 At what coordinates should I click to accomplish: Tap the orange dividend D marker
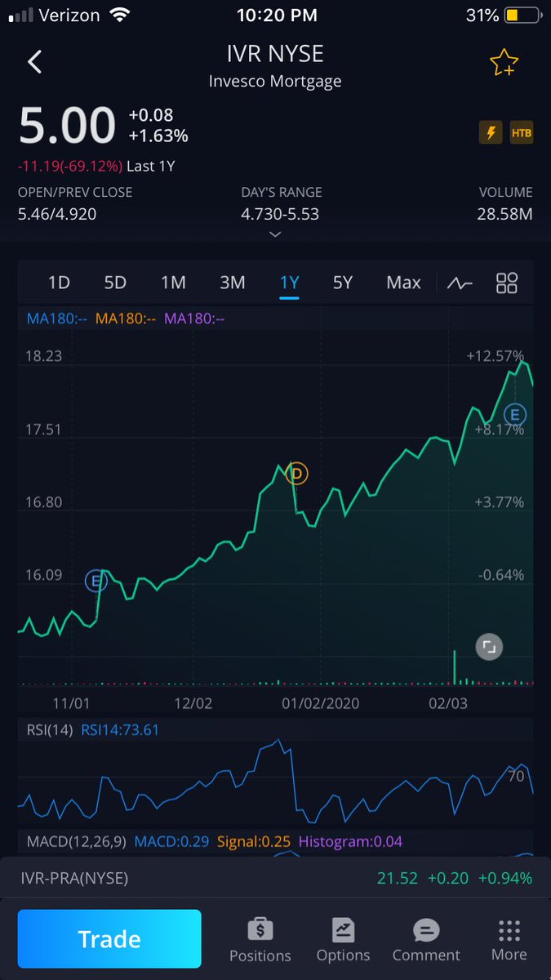[297, 473]
